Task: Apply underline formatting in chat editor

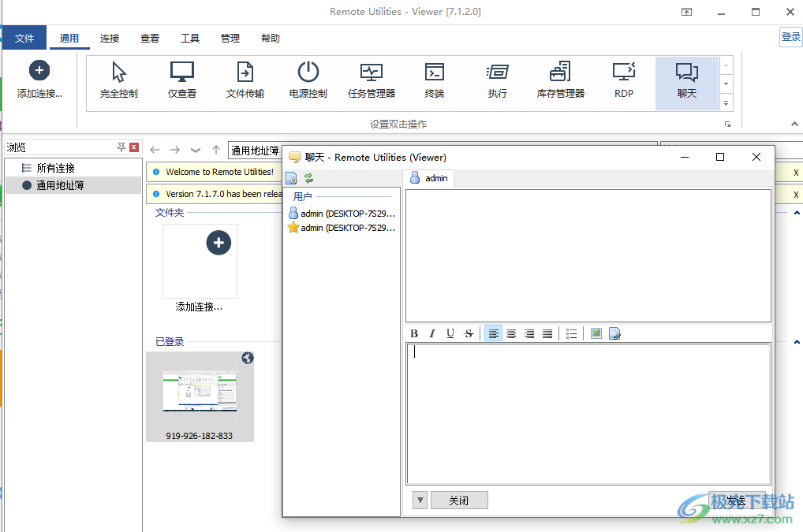Action: 450,333
